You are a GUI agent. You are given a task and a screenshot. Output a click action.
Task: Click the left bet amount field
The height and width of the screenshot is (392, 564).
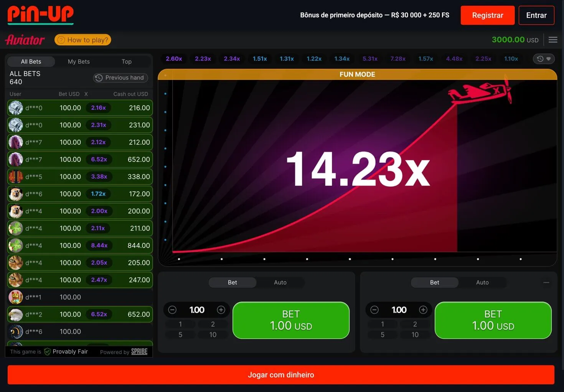click(x=197, y=310)
